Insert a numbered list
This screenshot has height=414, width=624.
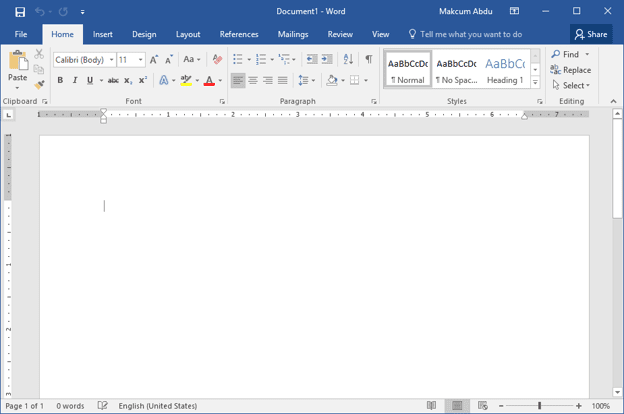(x=261, y=59)
